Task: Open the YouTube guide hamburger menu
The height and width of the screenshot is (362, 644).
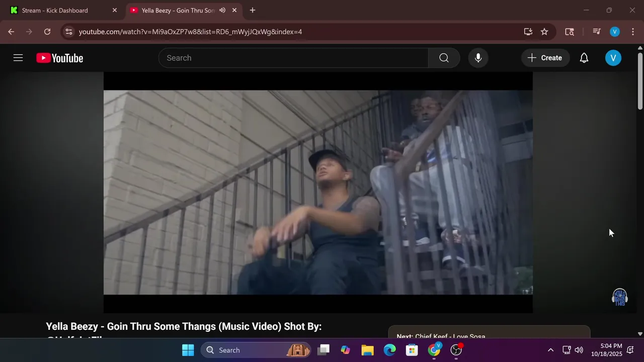Action: click(x=18, y=58)
